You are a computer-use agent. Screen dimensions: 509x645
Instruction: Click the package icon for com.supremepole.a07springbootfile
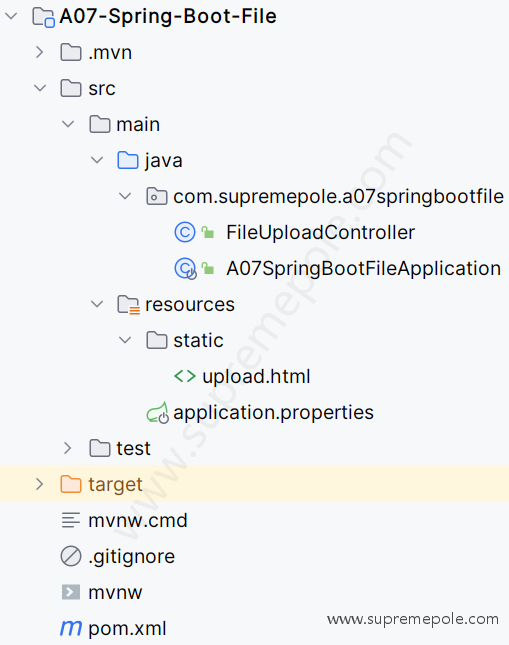coord(156,197)
